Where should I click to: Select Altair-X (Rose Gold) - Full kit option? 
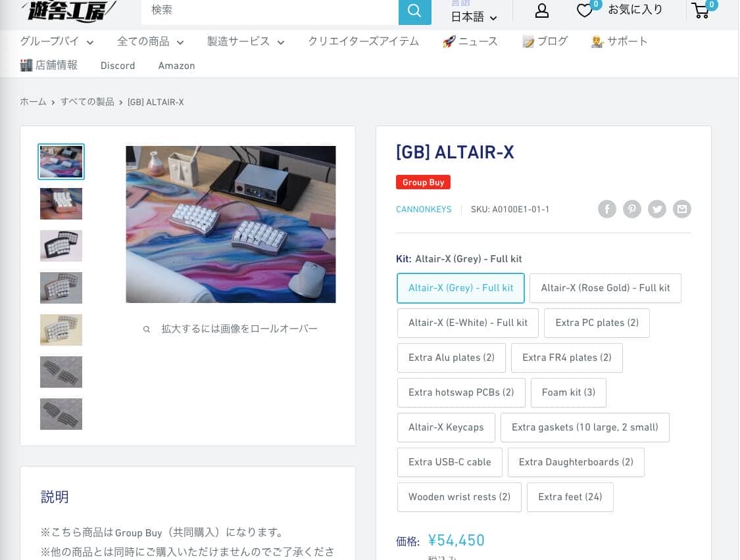pos(605,288)
